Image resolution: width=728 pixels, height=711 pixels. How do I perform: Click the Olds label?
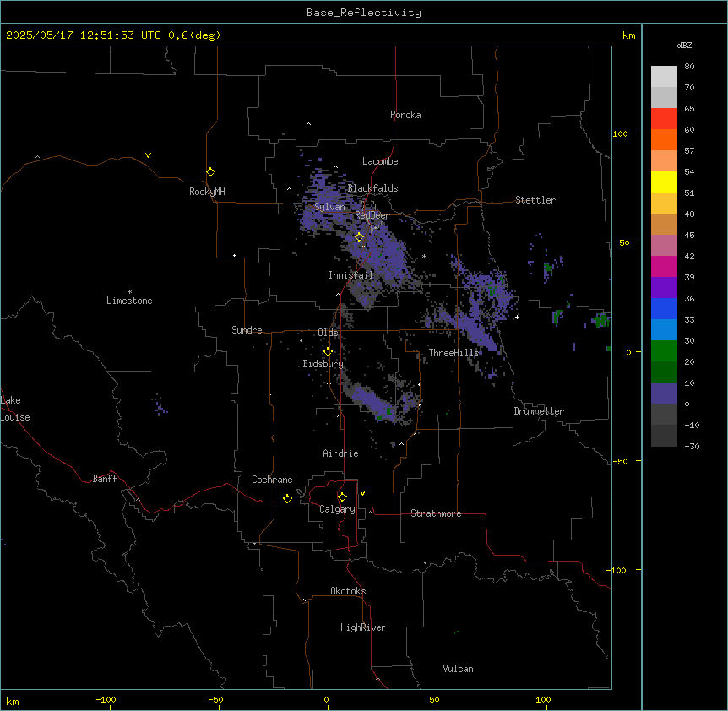point(328,333)
